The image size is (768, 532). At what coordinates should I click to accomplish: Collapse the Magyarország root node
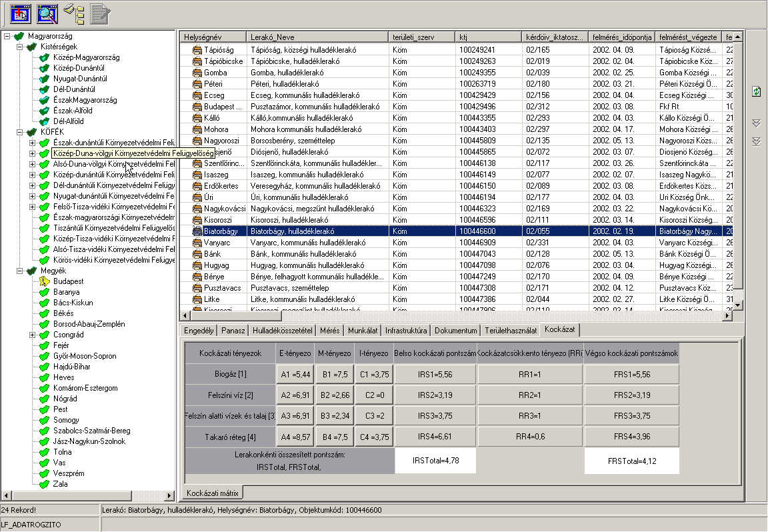pyautogui.click(x=7, y=36)
